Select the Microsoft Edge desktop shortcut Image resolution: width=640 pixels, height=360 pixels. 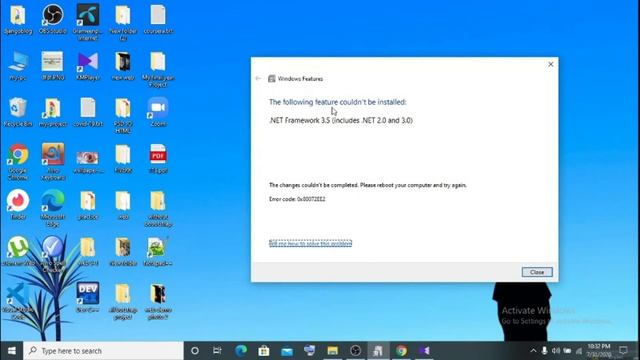[53, 209]
